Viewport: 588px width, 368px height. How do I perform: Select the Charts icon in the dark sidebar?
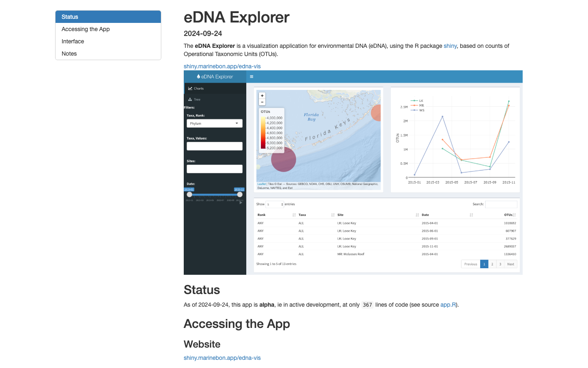click(190, 88)
